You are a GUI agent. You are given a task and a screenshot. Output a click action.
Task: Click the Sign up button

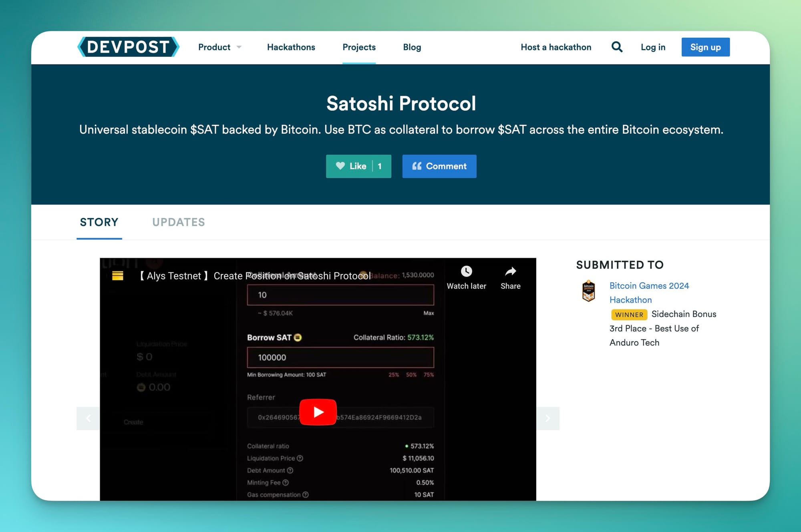click(705, 47)
